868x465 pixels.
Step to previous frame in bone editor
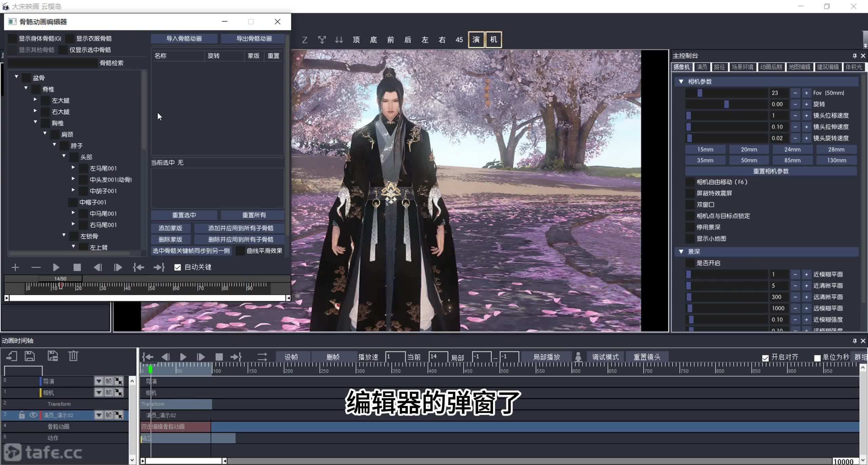click(x=98, y=267)
